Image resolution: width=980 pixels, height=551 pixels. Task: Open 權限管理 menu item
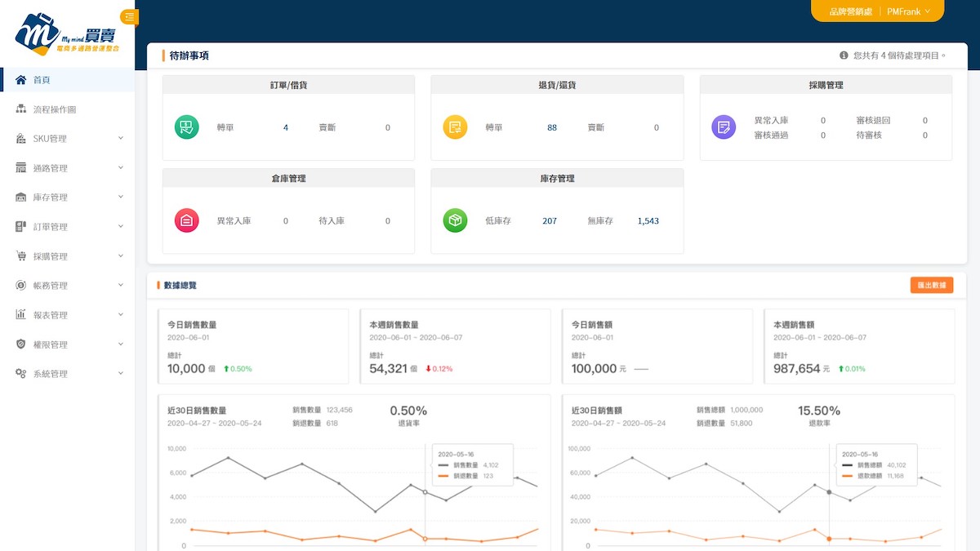(67, 344)
